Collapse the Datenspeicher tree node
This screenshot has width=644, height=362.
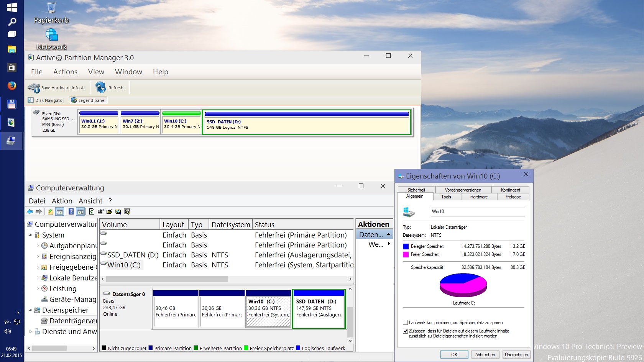(31, 310)
